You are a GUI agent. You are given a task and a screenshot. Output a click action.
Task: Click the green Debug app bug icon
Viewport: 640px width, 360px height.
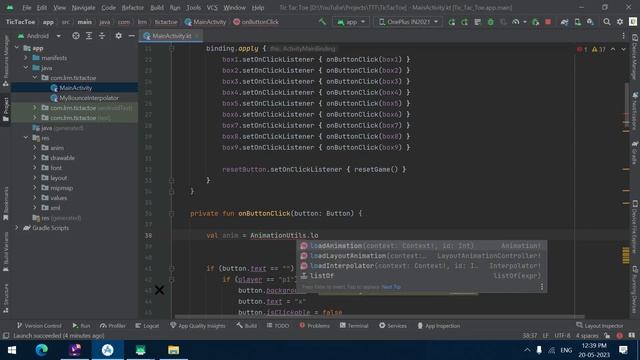tap(491, 22)
